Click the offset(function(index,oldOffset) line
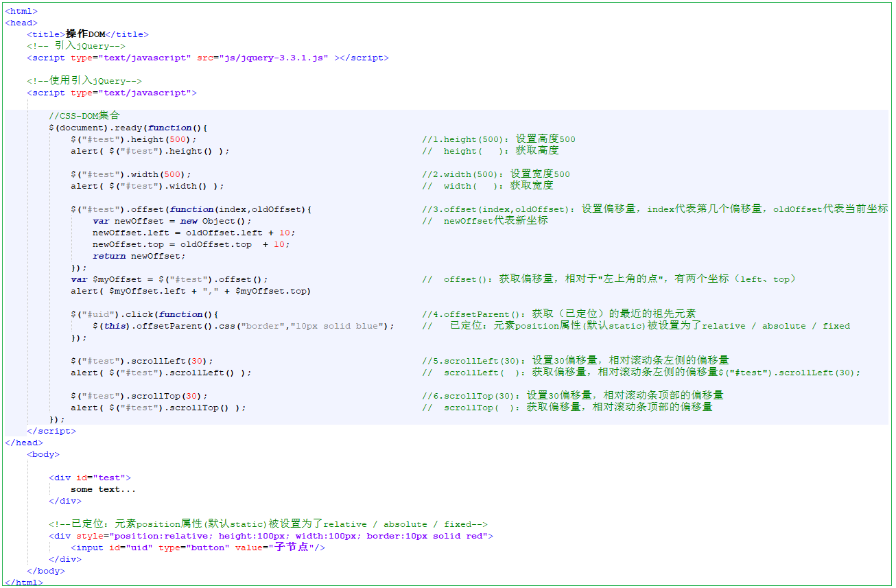 click(x=191, y=209)
